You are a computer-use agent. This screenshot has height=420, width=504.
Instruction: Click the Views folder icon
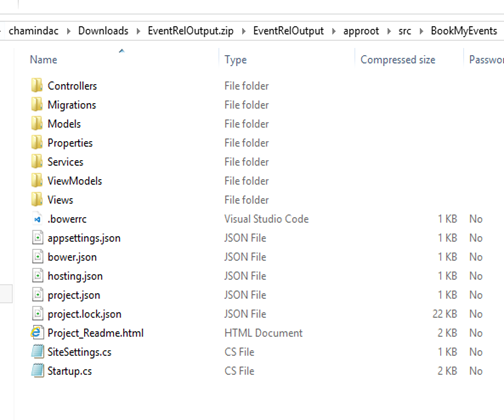click(x=37, y=200)
